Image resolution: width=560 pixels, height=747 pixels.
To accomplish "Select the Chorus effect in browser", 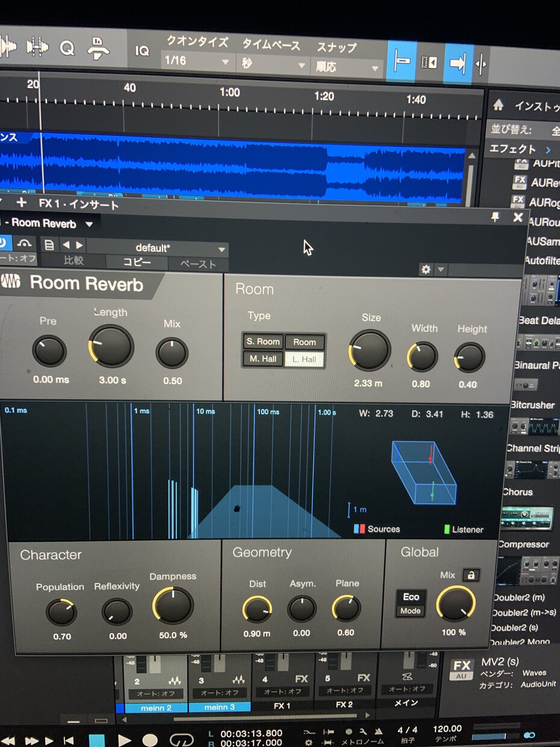I will point(518,492).
